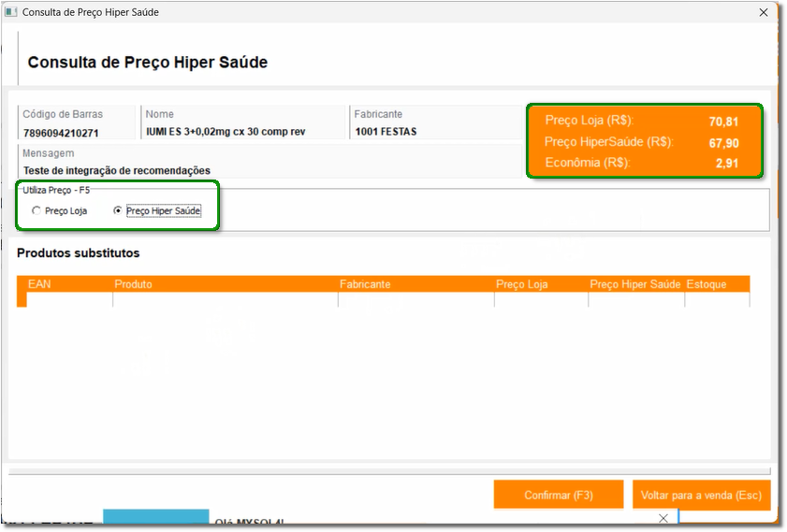Click the small X below the Voltar button
The image size is (787, 532).
pyautogui.click(x=663, y=519)
